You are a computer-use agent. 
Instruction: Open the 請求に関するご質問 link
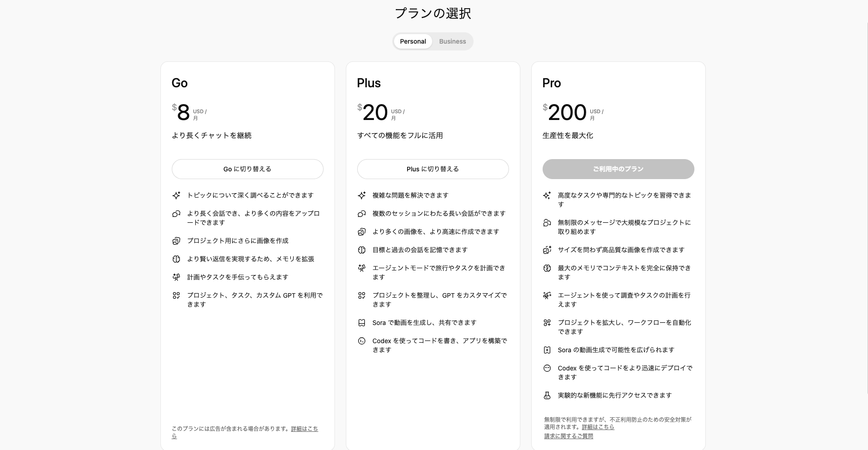[x=568, y=435]
